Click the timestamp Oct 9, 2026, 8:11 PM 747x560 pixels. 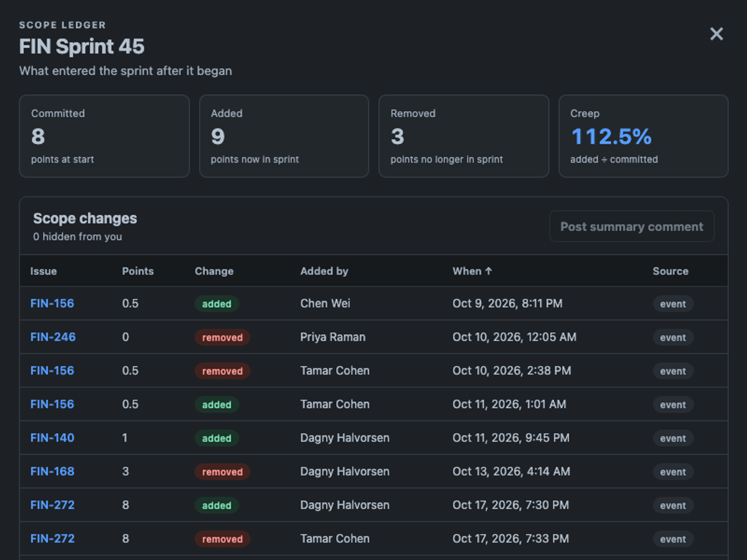[507, 304]
